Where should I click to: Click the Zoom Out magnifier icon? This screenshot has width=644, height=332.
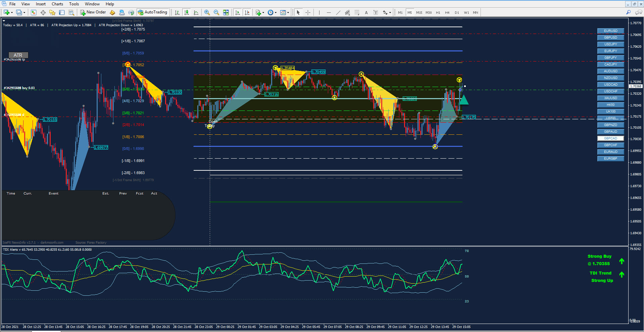[216, 12]
